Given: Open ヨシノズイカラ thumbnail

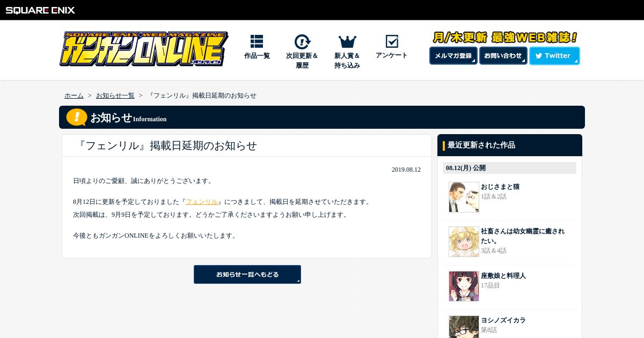Looking at the screenshot, I should pyautogui.click(x=464, y=327).
